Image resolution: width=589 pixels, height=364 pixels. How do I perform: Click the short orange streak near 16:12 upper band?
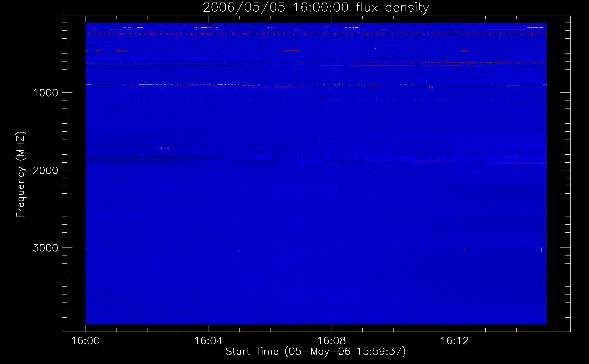point(465,51)
